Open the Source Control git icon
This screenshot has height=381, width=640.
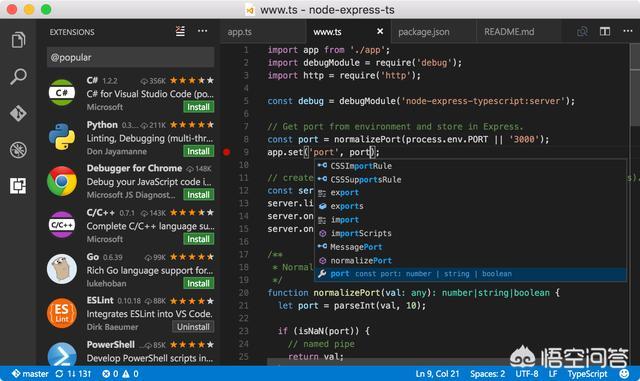coord(18,113)
